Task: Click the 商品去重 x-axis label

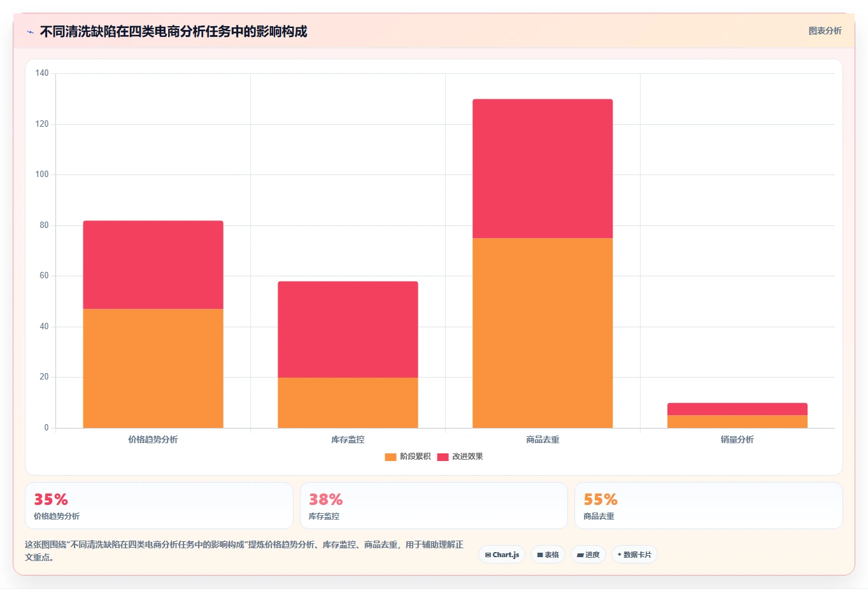Action: pyautogui.click(x=543, y=439)
